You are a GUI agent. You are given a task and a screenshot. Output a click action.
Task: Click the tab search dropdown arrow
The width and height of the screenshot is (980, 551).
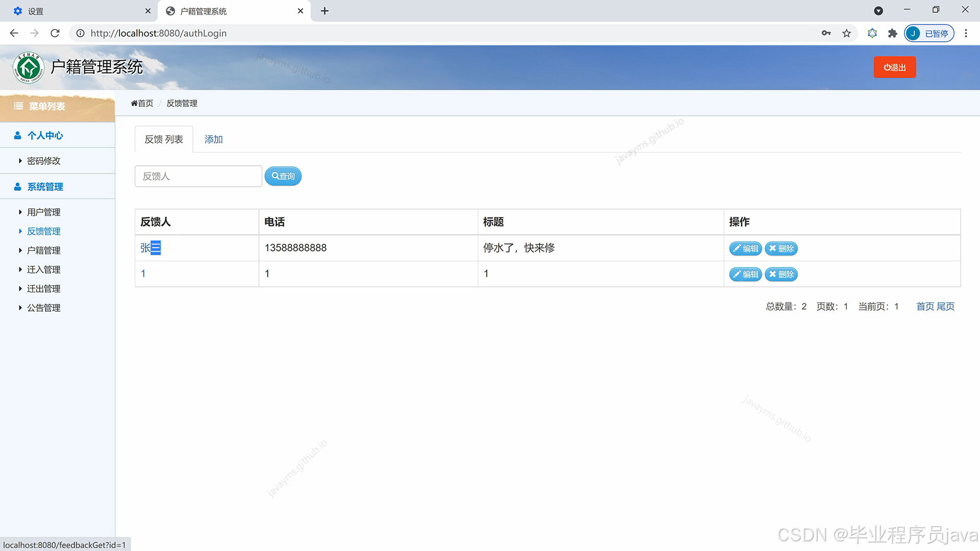tap(878, 11)
